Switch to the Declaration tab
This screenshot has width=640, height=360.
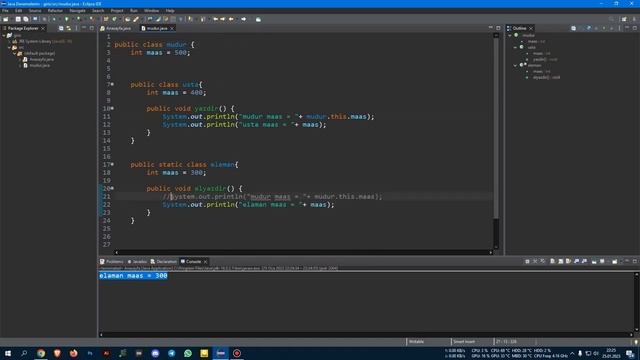(164, 261)
